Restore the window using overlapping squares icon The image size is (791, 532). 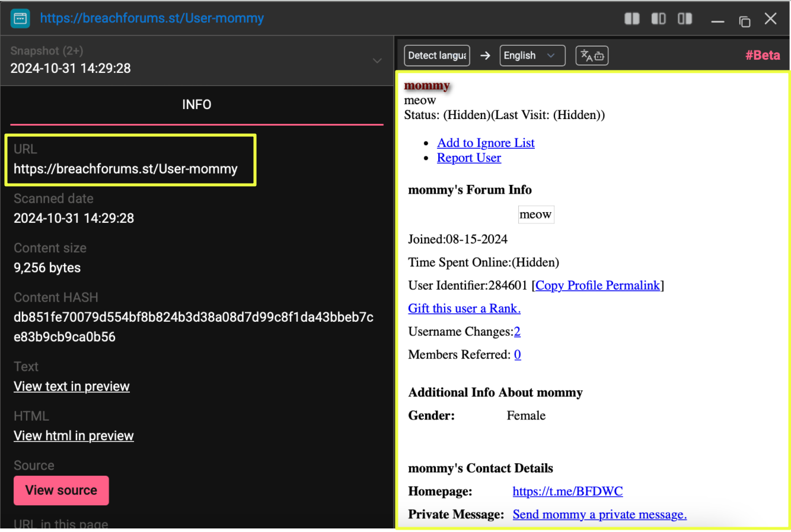(745, 21)
